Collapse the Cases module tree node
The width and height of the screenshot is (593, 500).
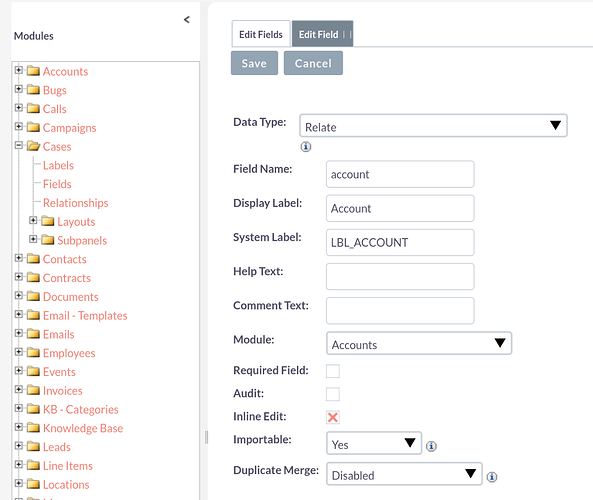click(19, 145)
